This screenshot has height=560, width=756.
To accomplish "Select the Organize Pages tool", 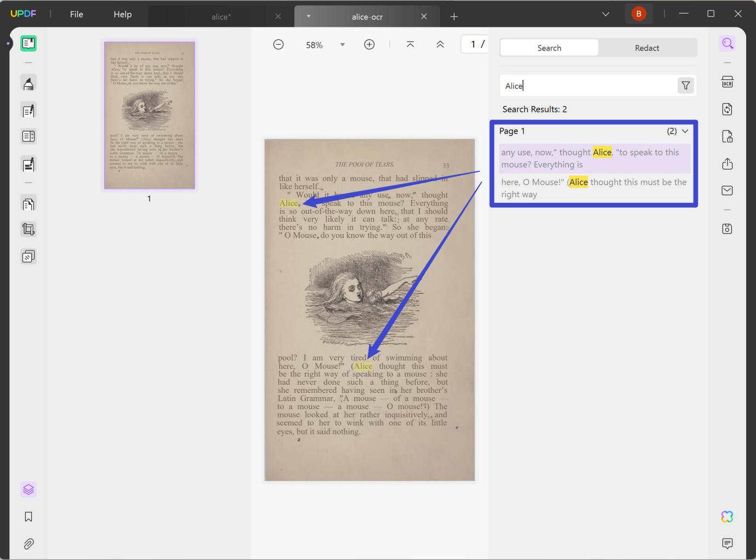I will 29,203.
